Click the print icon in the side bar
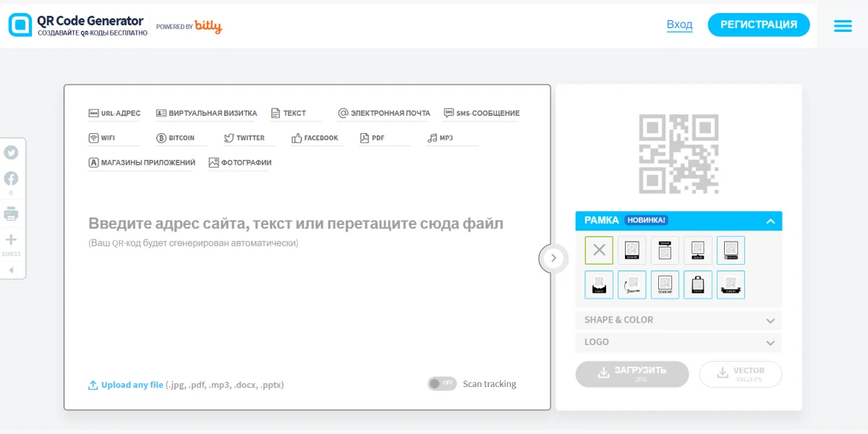Image resolution: width=868 pixels, height=434 pixels. coord(11,214)
